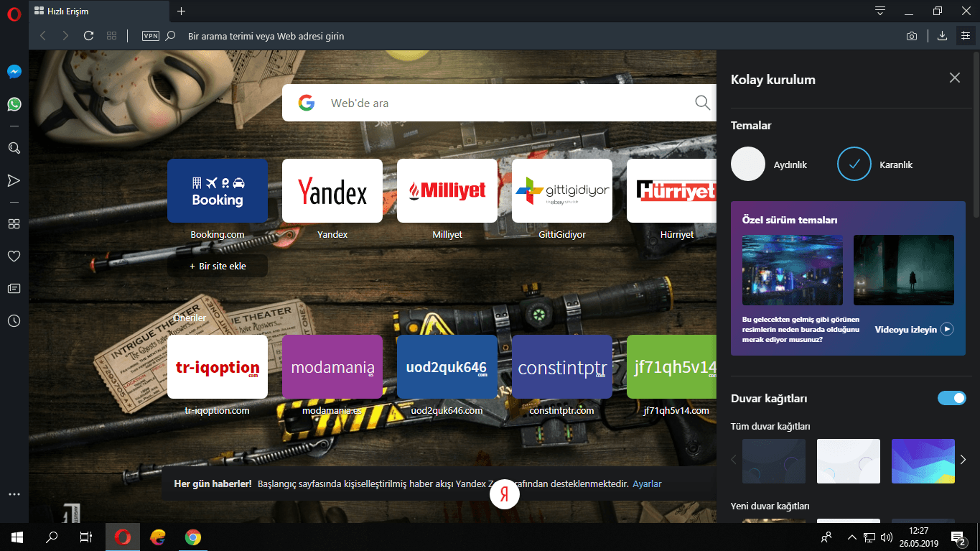Select the Hızlı Erişim tab
Viewport: 980px width, 551px height.
click(98, 11)
